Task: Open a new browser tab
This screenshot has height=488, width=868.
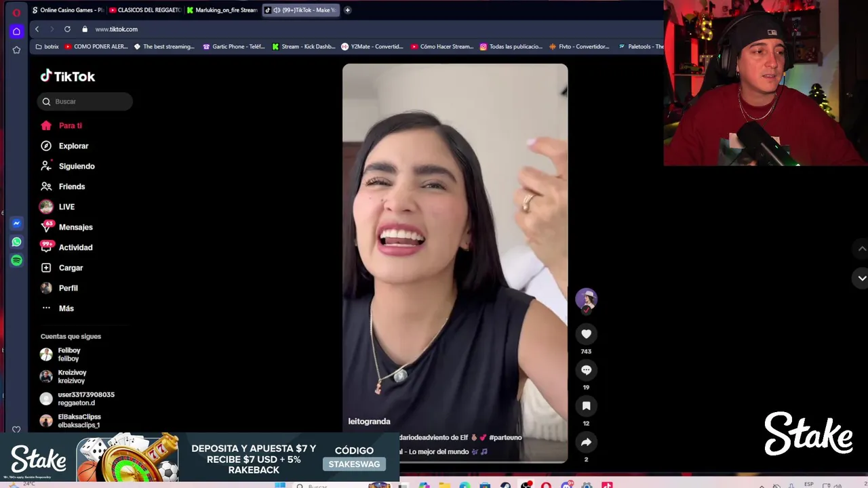Action: click(x=347, y=10)
